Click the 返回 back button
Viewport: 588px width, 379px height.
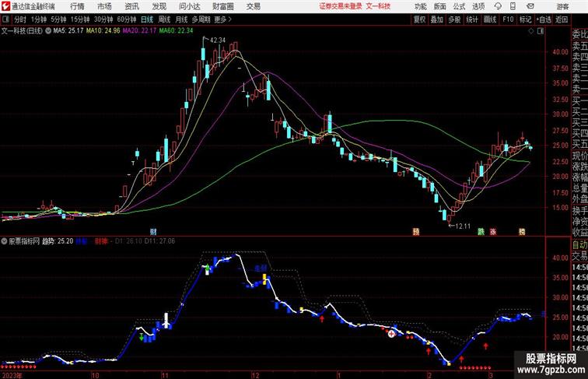click(x=562, y=19)
